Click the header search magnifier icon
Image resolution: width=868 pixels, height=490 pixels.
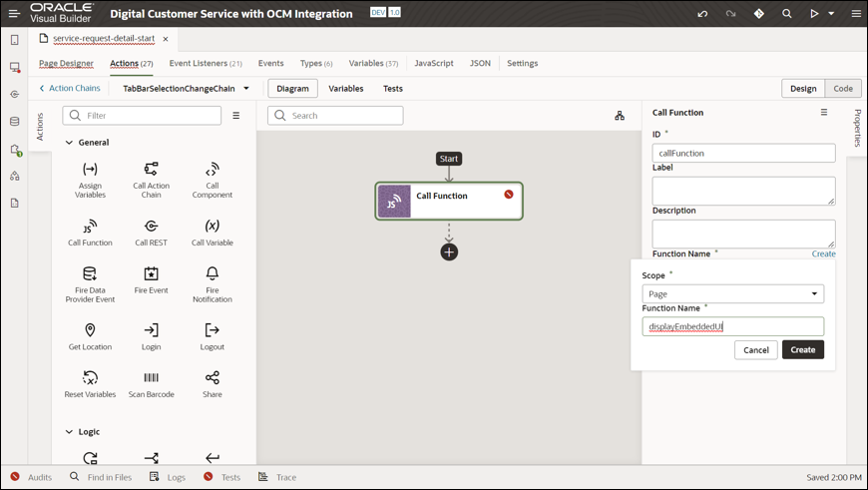(786, 13)
